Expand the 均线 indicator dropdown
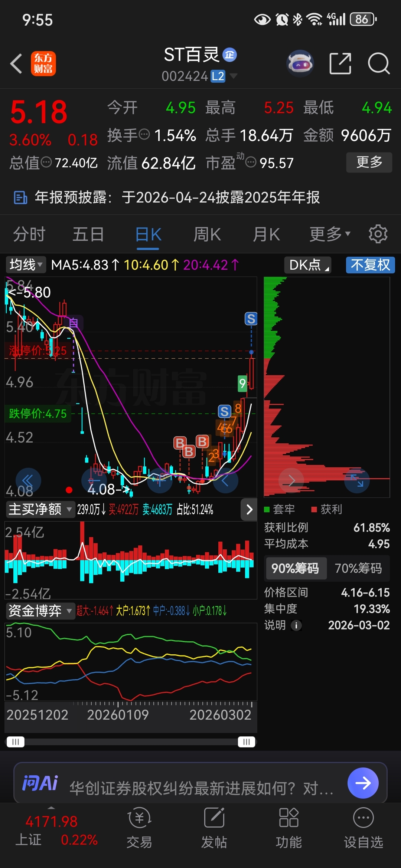The image size is (401, 868). pos(26,265)
